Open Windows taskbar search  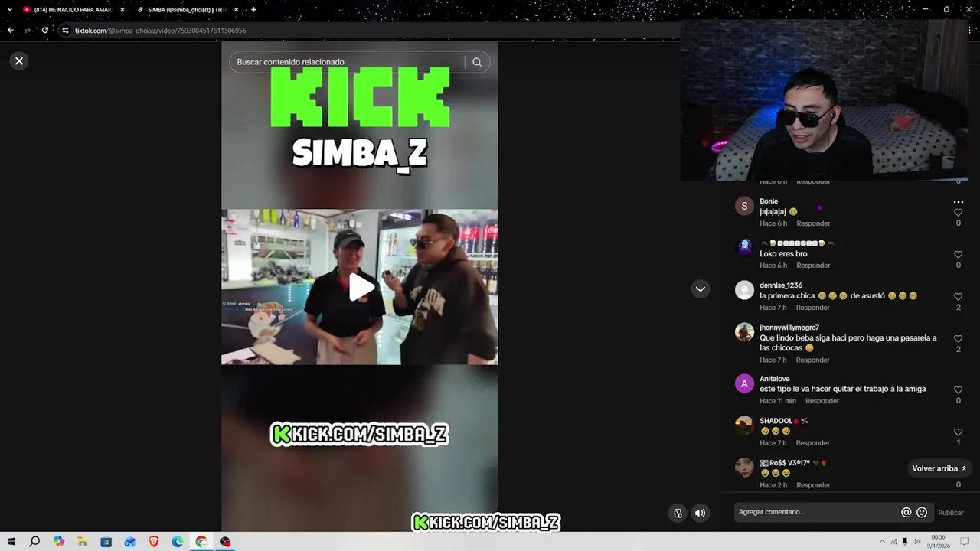(x=34, y=542)
